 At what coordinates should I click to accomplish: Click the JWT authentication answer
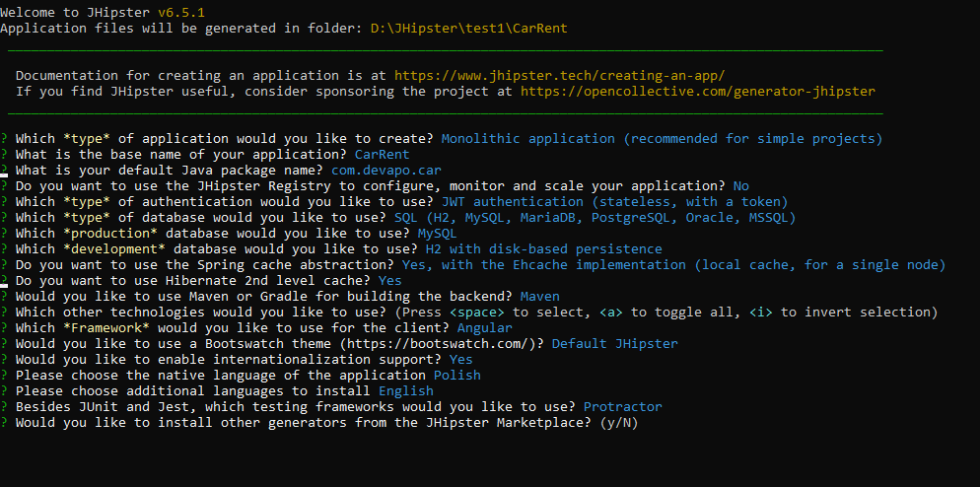click(x=614, y=202)
